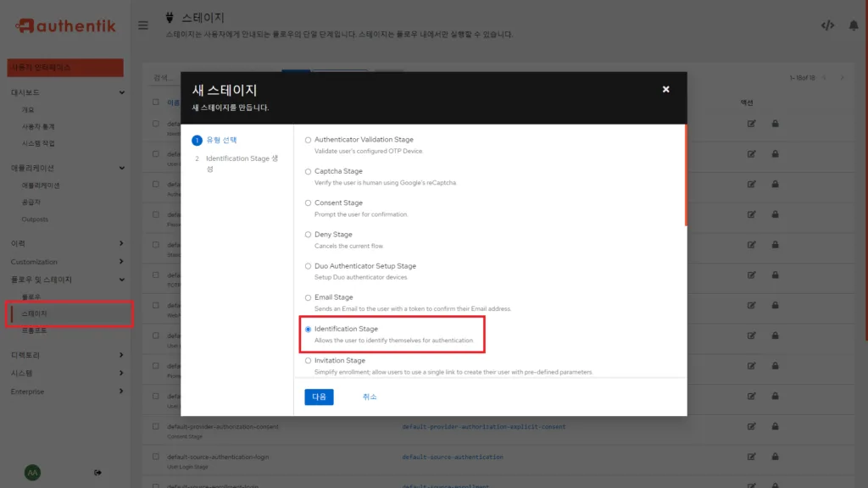Toggle the hamburger sidebar menu icon
This screenshot has height=488, width=868.
143,25
